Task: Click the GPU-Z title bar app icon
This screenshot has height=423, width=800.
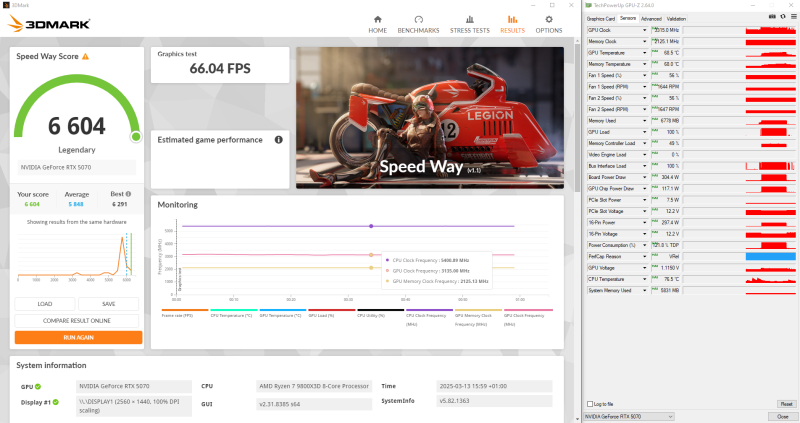Action: pos(588,5)
